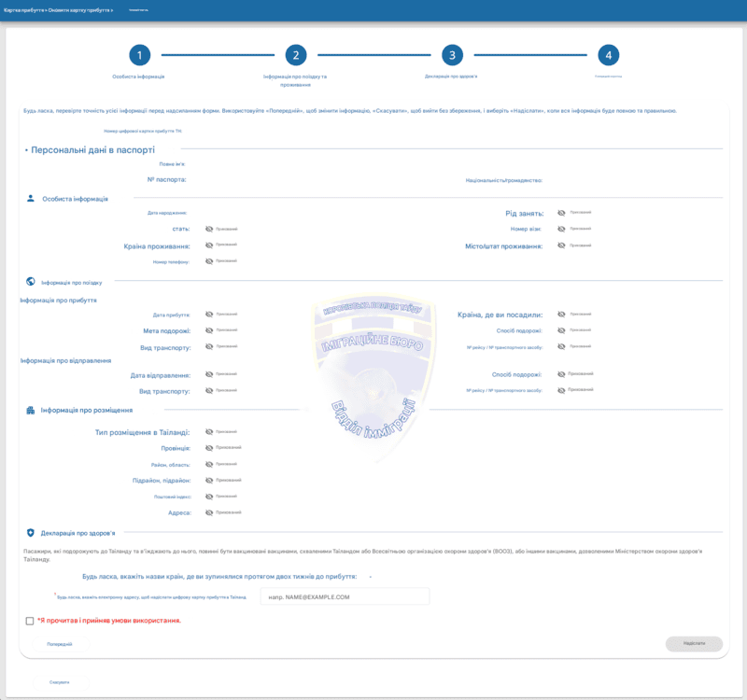Click eye icon beside 'Район, область'
The height and width of the screenshot is (700, 747).
point(209,464)
